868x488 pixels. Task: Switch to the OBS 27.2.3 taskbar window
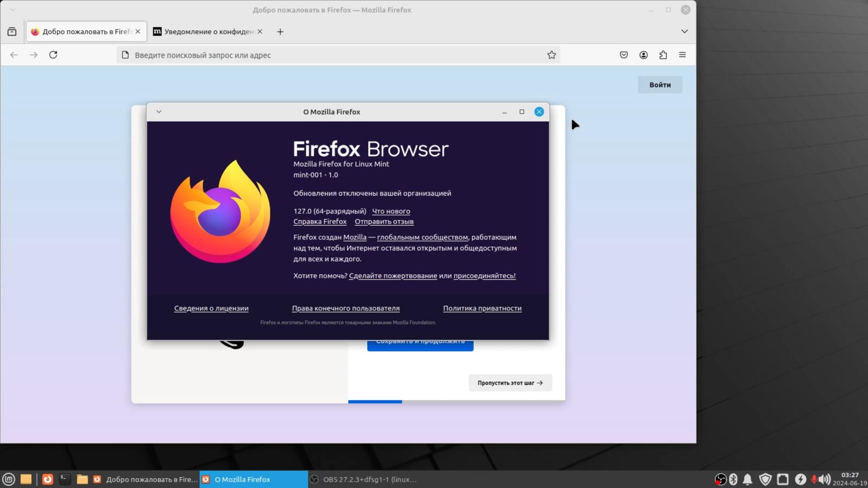(363, 479)
